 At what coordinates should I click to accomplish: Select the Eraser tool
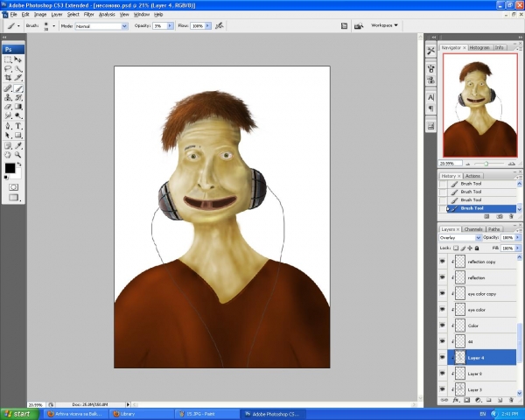8,107
